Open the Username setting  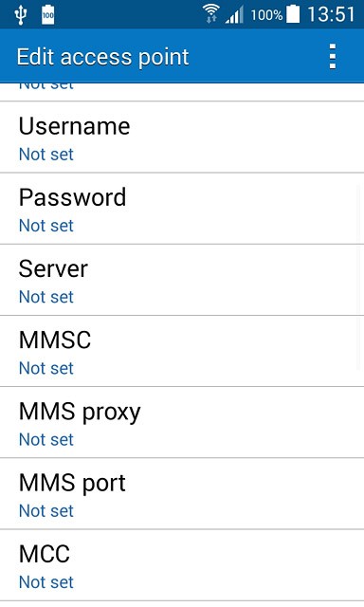point(182,137)
